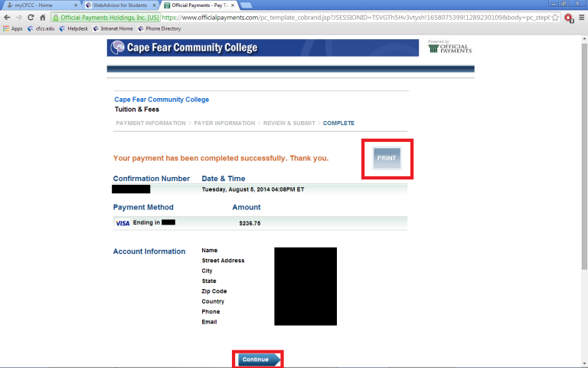Click the browser forward arrow

tap(18, 18)
